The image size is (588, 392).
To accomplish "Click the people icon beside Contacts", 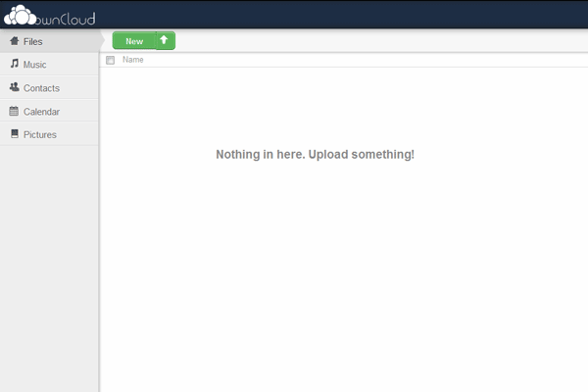I will [x=14, y=87].
